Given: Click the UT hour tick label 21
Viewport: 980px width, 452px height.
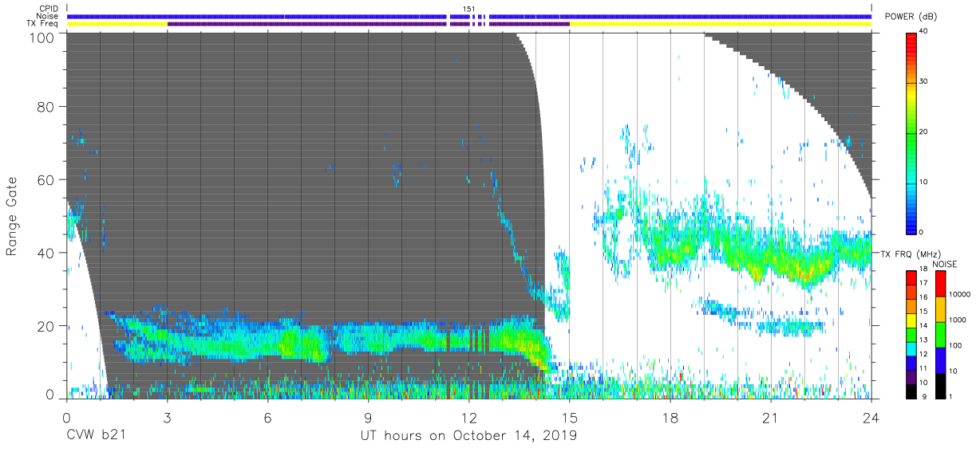Looking at the screenshot, I should (x=770, y=418).
